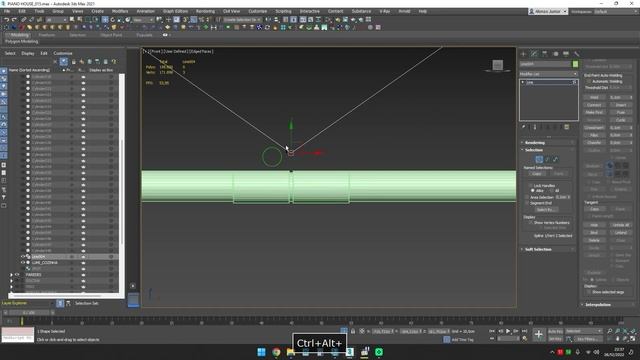Open the Workspaces Default dropdown
The height and width of the screenshot is (360, 640).
click(615, 11)
